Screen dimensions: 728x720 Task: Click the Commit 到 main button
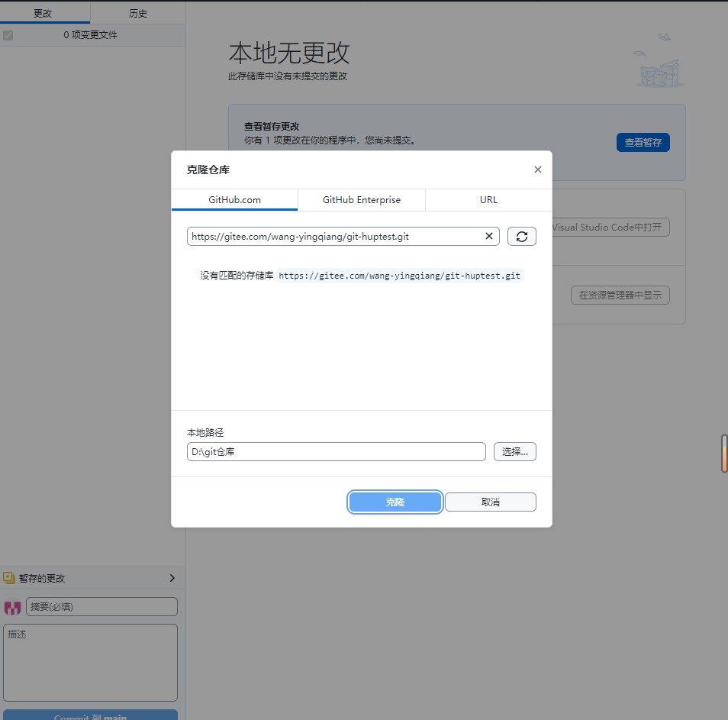[90, 715]
